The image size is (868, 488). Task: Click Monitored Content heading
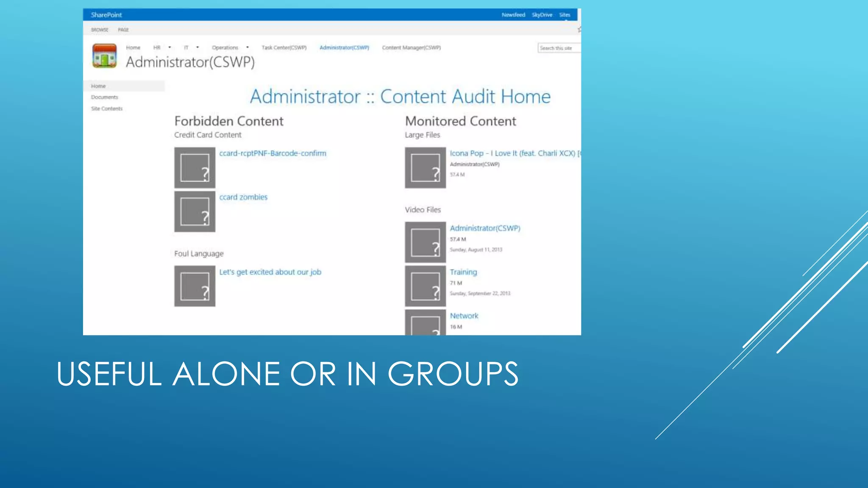(461, 121)
